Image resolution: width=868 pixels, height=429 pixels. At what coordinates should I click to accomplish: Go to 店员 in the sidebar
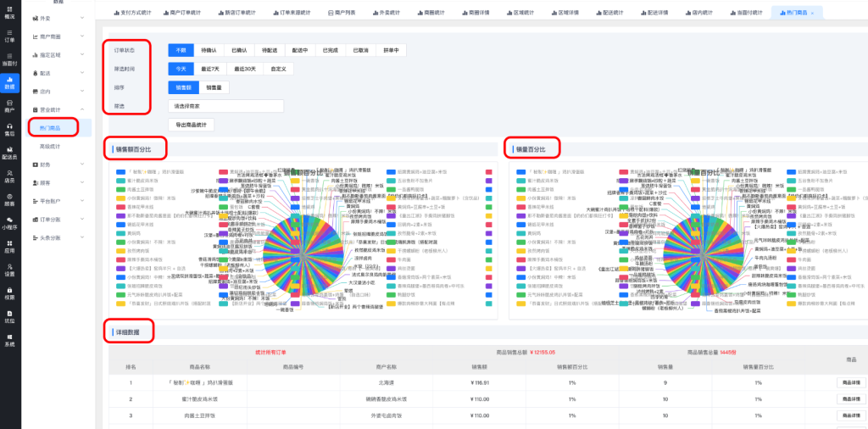click(x=9, y=176)
